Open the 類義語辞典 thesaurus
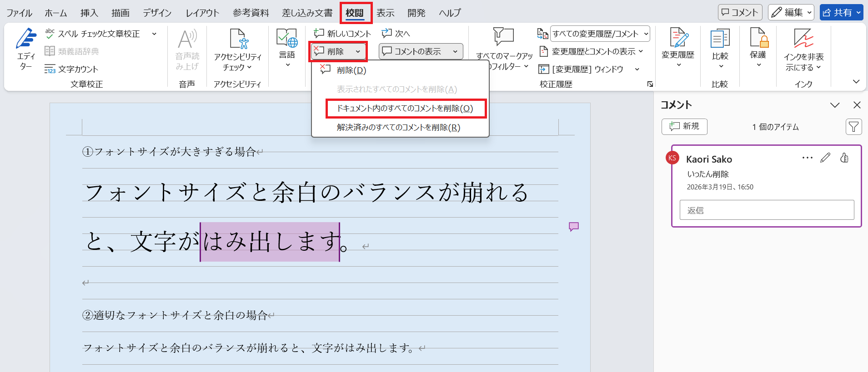 pyautogui.click(x=71, y=51)
